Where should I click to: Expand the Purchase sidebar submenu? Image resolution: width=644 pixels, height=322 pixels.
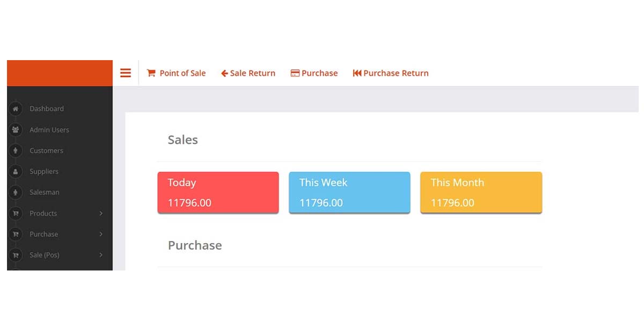coord(102,234)
